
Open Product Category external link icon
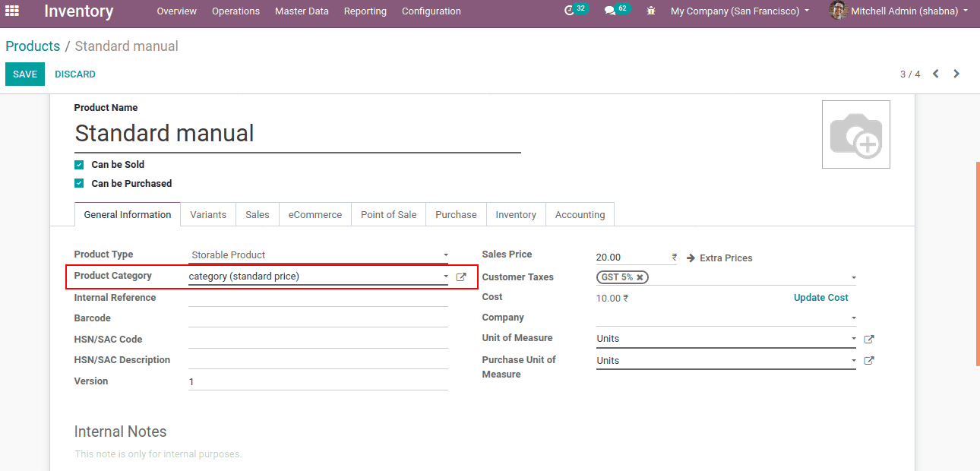click(461, 277)
